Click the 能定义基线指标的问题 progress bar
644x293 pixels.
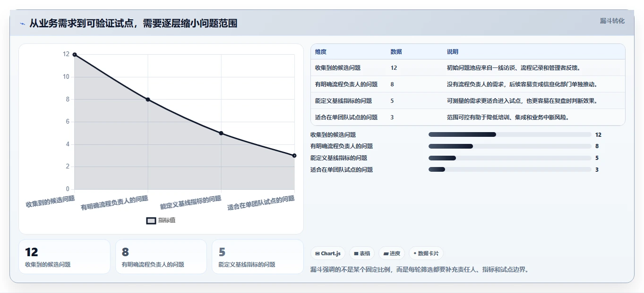click(x=510, y=158)
